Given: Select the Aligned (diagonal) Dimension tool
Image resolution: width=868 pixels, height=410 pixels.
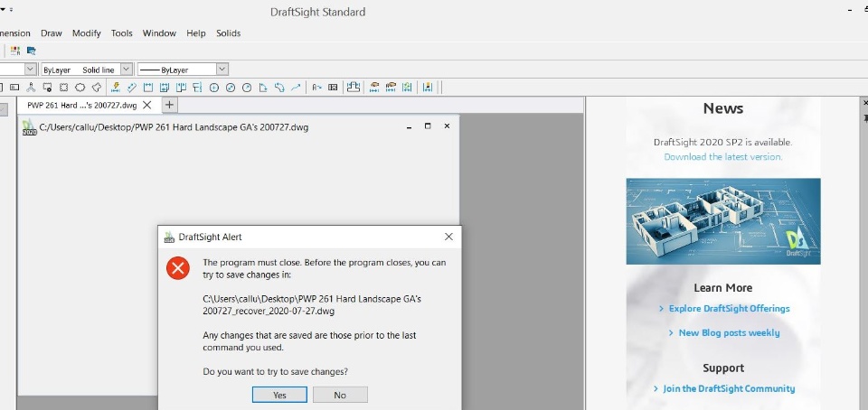Looking at the screenshot, I should [132, 88].
